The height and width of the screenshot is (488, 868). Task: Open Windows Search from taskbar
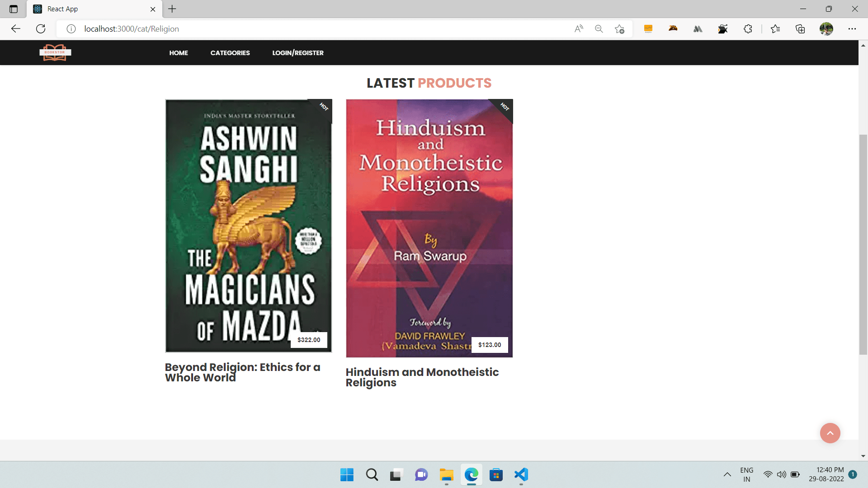pos(372,475)
